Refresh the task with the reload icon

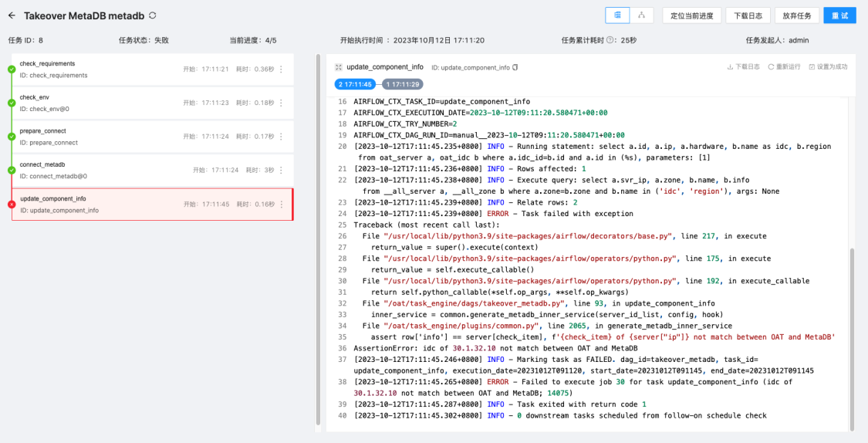tap(153, 15)
